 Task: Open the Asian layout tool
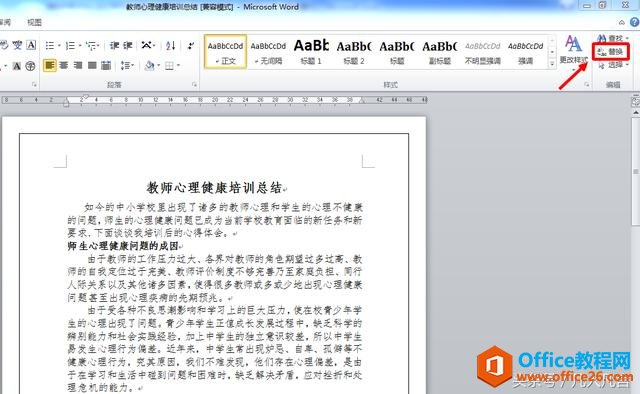[146, 45]
